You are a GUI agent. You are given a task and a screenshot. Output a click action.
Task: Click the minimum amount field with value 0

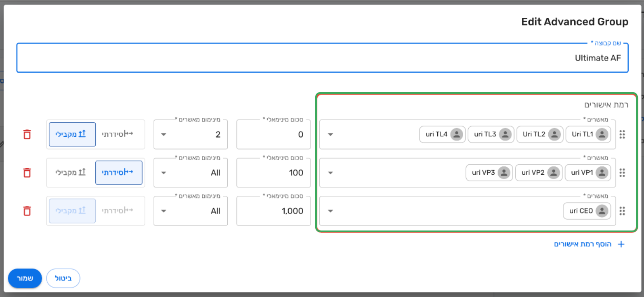tap(274, 134)
